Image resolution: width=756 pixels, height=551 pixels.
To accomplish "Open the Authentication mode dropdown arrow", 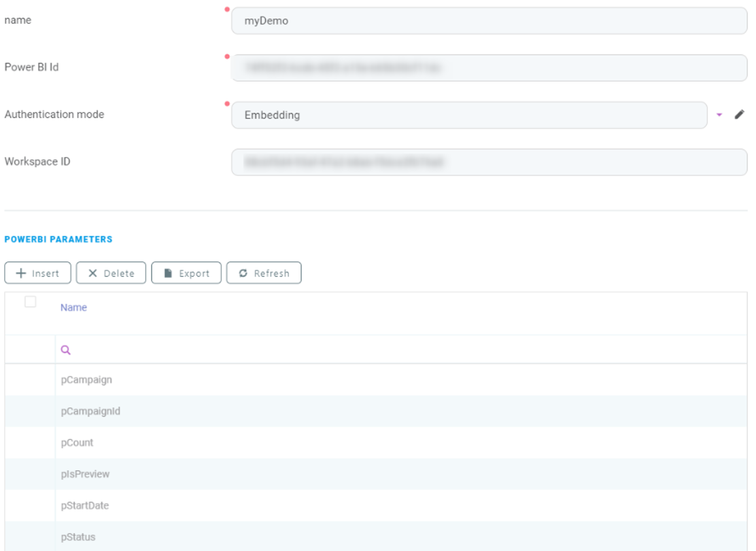I will [720, 115].
